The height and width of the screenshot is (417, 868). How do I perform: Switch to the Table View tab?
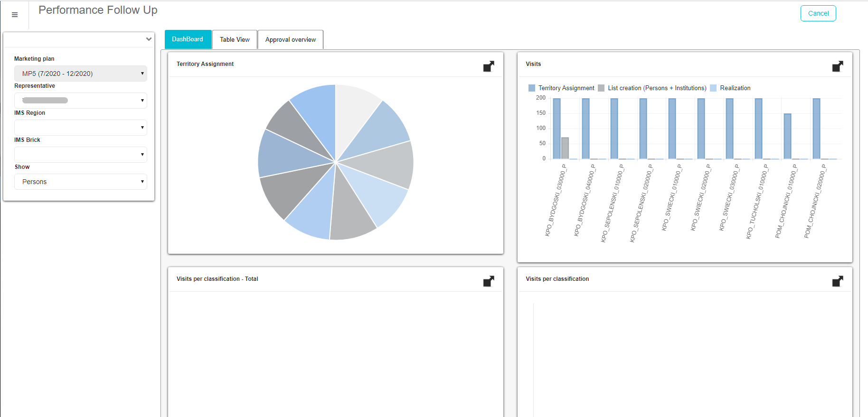[x=235, y=39]
